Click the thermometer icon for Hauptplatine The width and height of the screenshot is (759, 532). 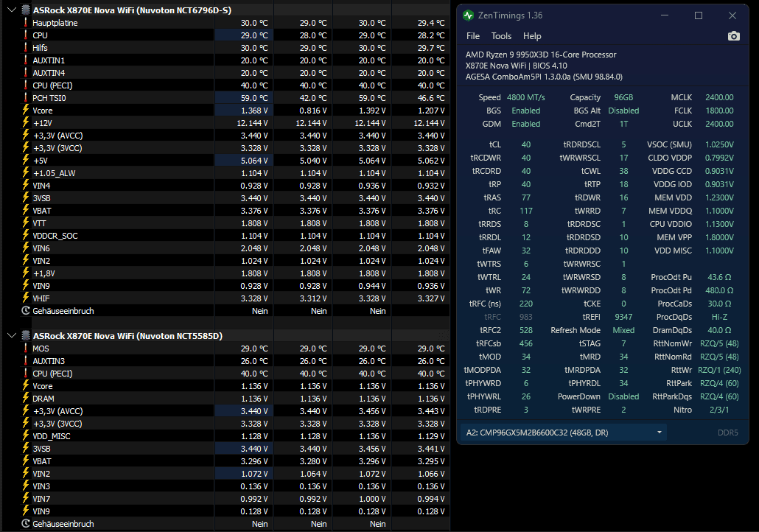point(26,22)
